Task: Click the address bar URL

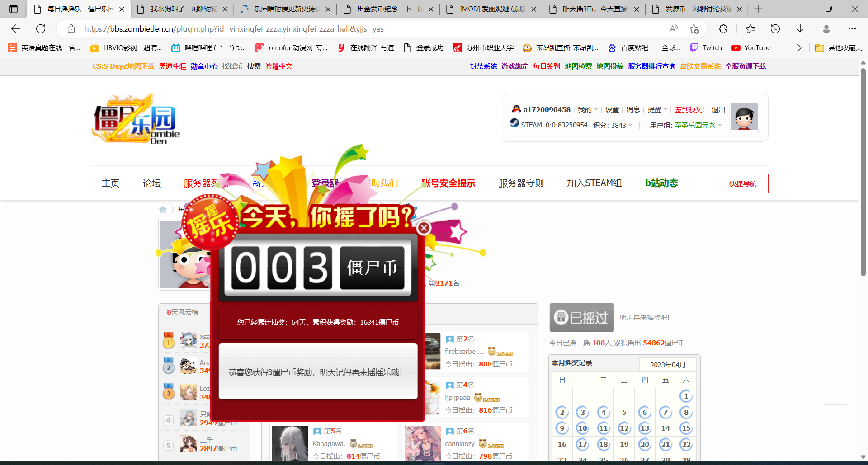Action: 234,29
